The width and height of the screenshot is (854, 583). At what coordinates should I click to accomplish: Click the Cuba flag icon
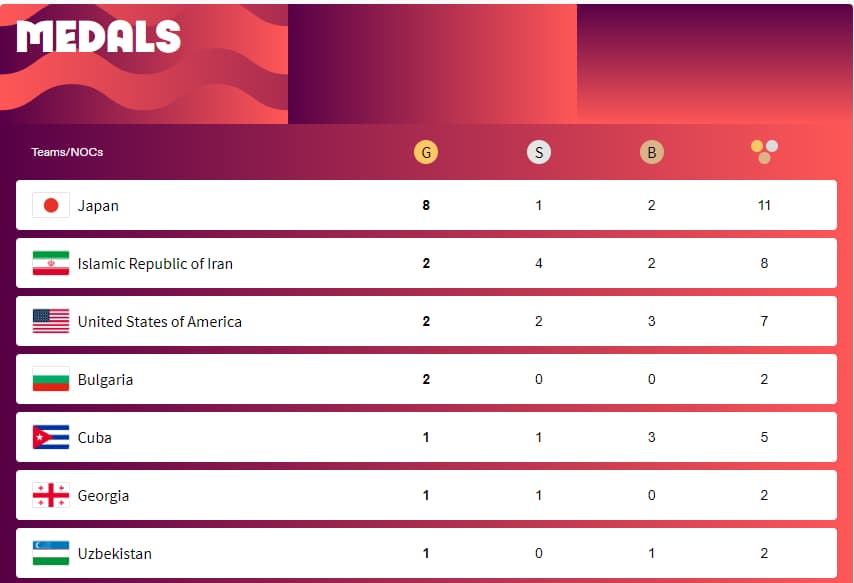(x=51, y=437)
